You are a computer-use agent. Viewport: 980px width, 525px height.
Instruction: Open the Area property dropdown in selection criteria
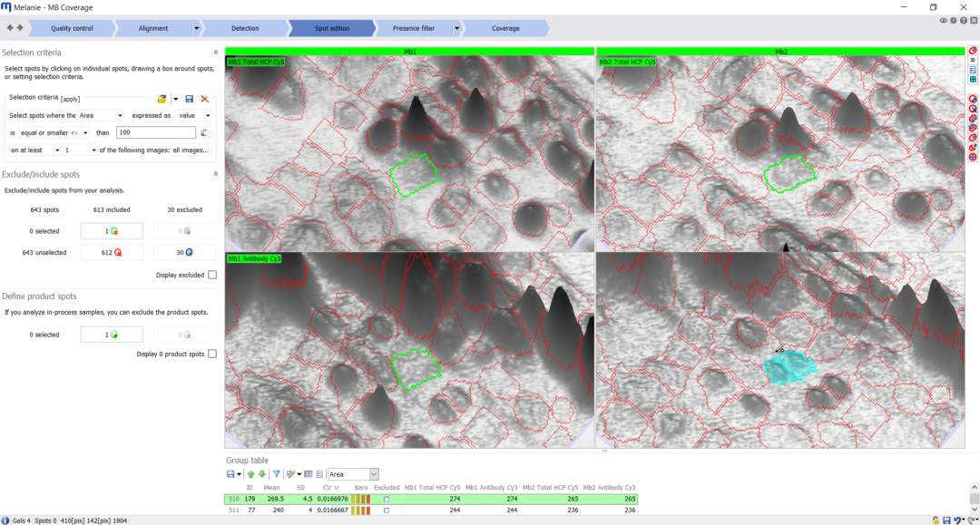point(101,115)
